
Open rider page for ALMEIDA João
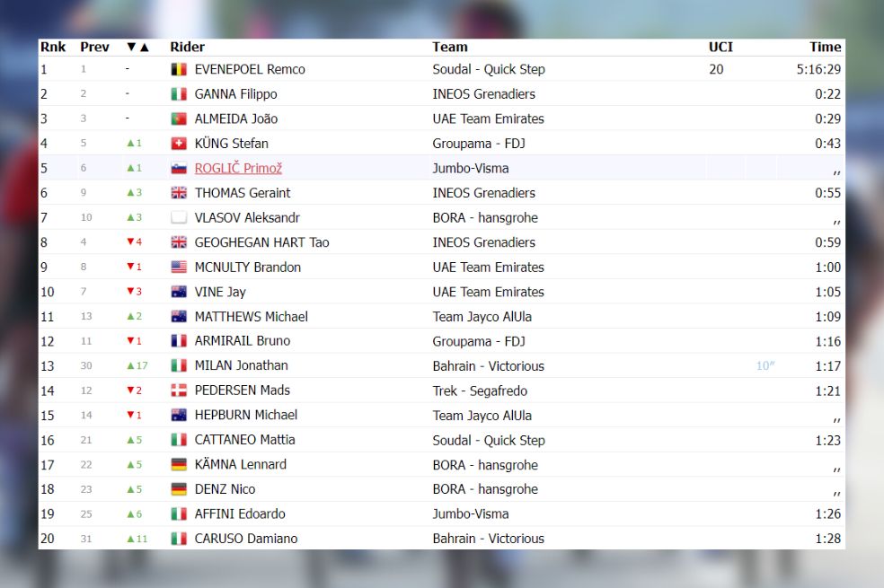pyautogui.click(x=236, y=118)
